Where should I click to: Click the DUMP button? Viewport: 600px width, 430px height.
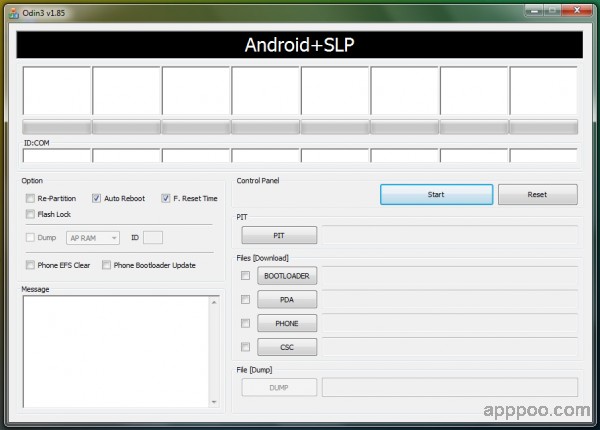point(279,388)
